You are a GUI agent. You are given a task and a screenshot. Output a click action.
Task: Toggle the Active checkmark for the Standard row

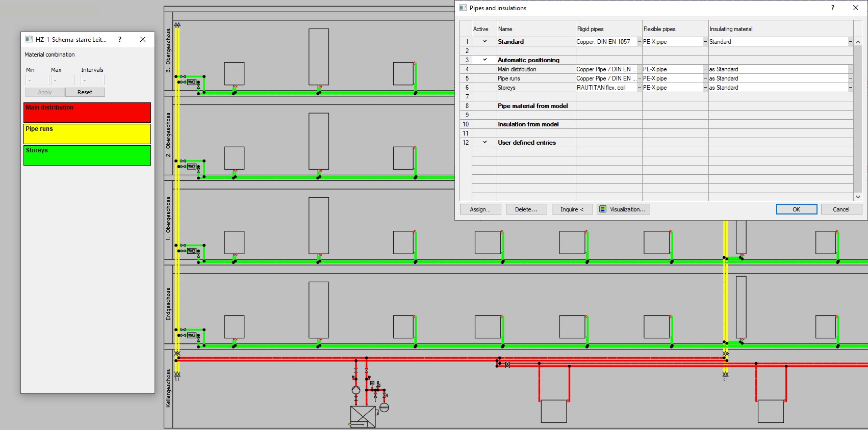coord(484,42)
